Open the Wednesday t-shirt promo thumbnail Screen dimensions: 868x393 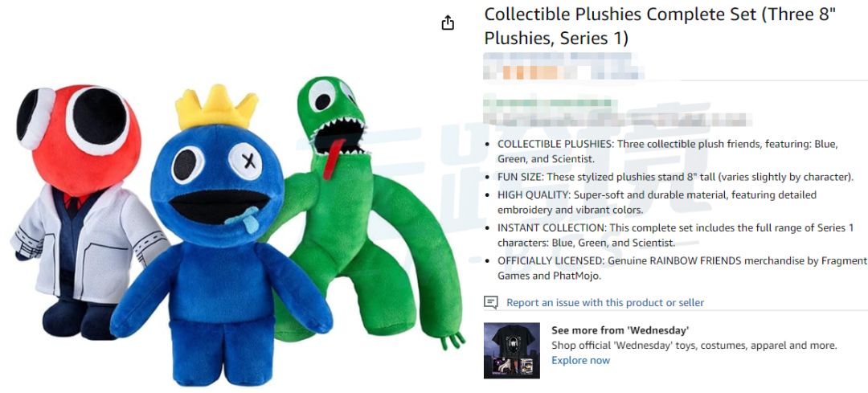(511, 350)
